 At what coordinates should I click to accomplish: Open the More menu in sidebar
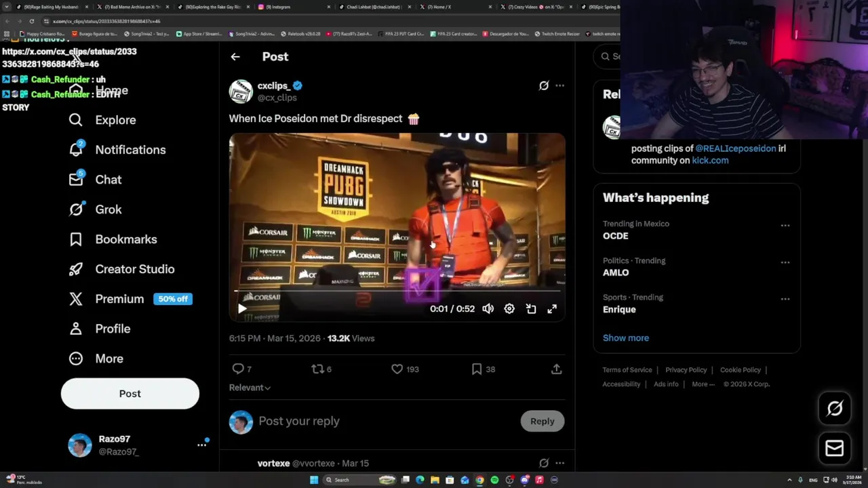[x=96, y=359]
